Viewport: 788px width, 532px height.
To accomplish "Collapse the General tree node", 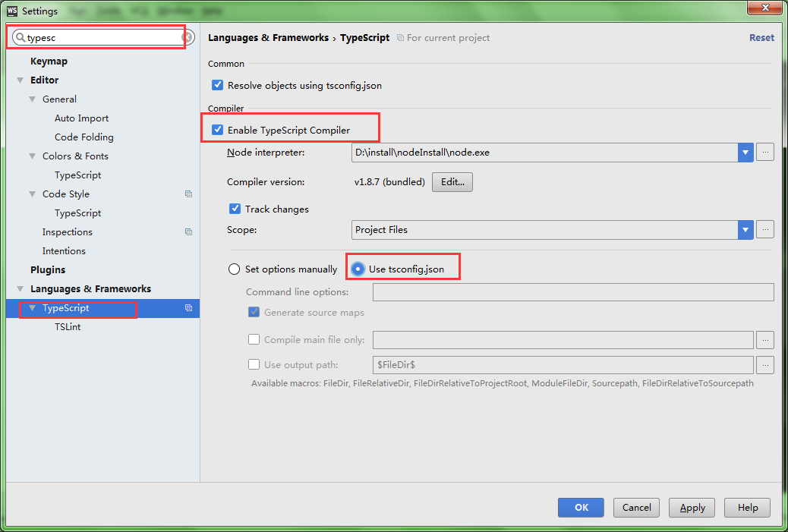I will (32, 99).
